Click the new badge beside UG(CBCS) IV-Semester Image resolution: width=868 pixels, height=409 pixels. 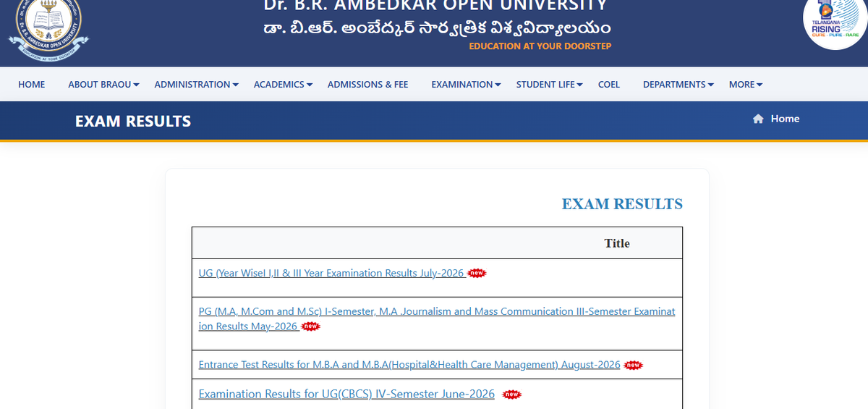511,395
